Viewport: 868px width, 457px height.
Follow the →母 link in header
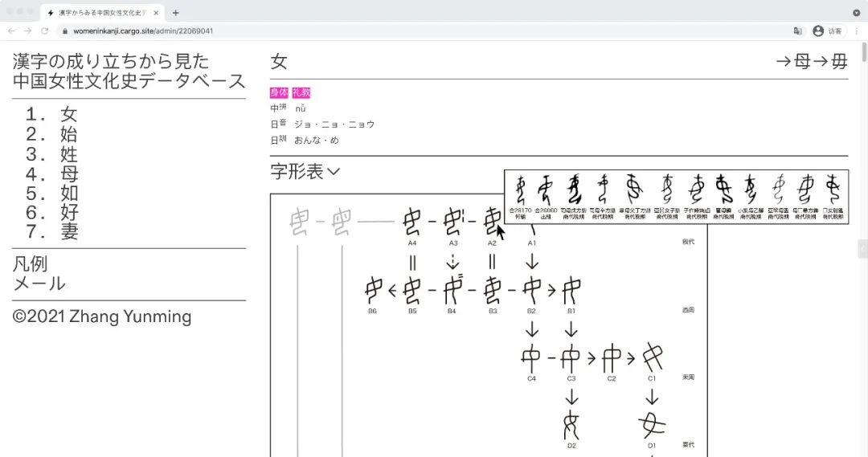coord(792,61)
